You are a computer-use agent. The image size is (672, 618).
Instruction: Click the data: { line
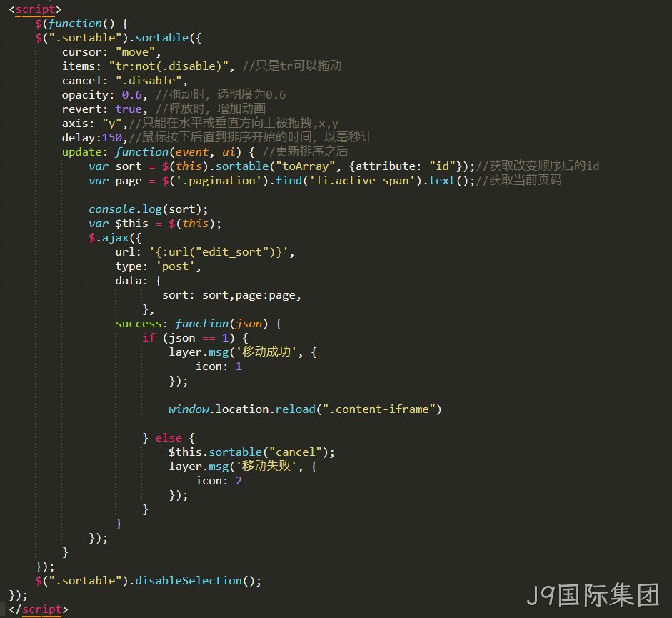138,281
